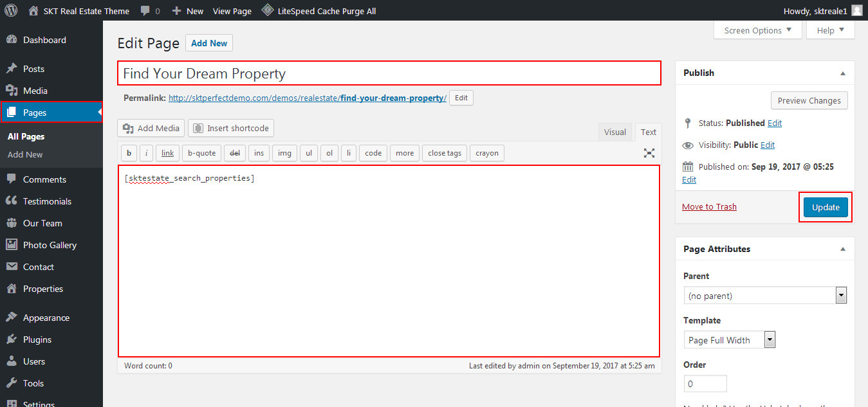The height and width of the screenshot is (407, 868).
Task: Click inside the shortcode text editor area
Action: [x=389, y=261]
